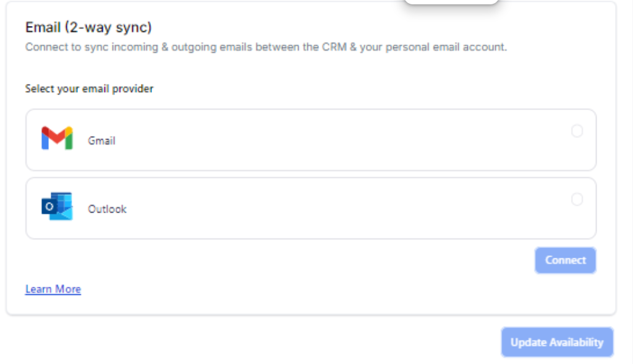This screenshot has width=633, height=364.
Task: Click the Outlook logo icon
Action: [57, 206]
